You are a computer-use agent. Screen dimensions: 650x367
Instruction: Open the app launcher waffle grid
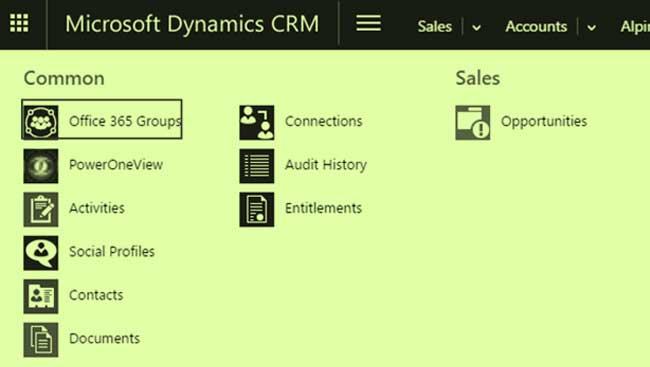19,23
